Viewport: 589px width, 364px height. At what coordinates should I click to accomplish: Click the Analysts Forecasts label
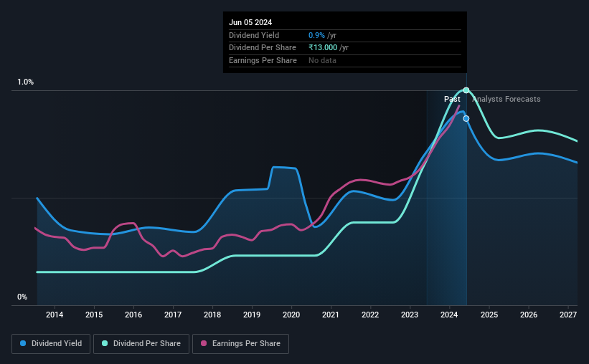(506, 99)
